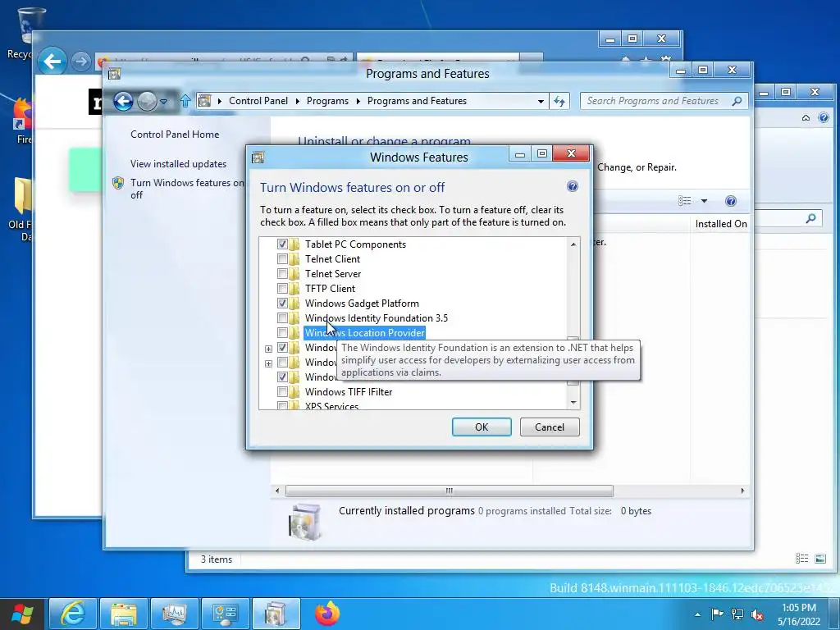Select Windows Location Provider list item
840x630 pixels.
pyautogui.click(x=365, y=333)
